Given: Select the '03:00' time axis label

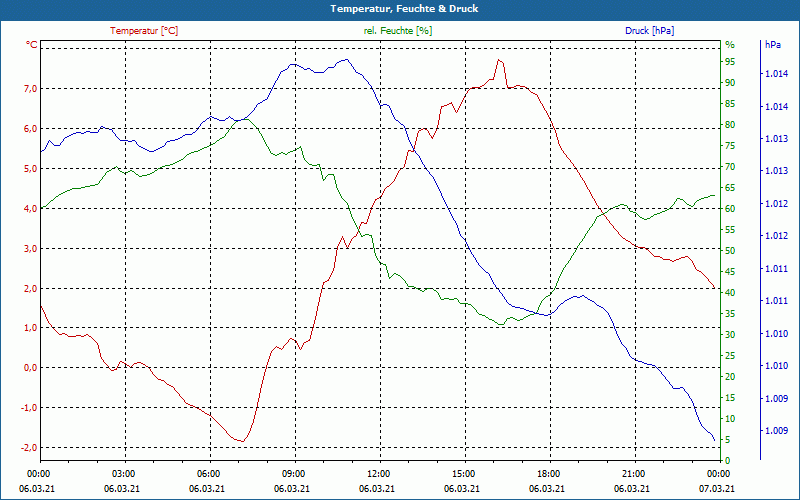Looking at the screenshot, I should [124, 474].
